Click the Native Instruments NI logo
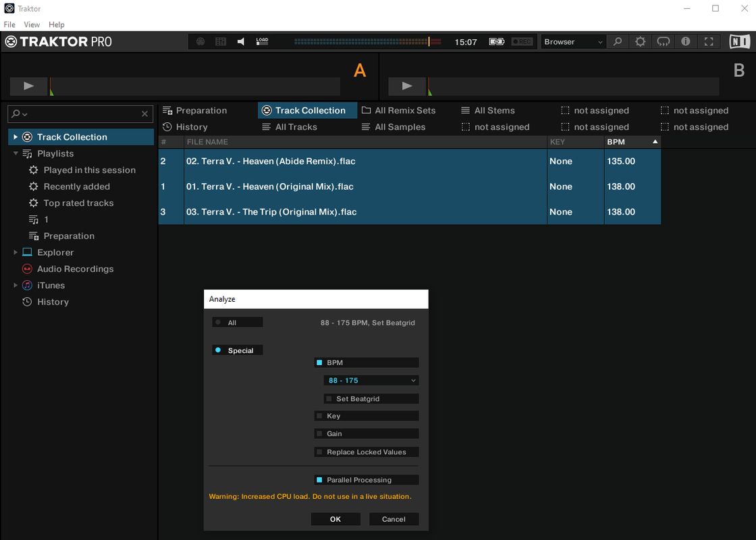The height and width of the screenshot is (540, 756). coord(740,41)
